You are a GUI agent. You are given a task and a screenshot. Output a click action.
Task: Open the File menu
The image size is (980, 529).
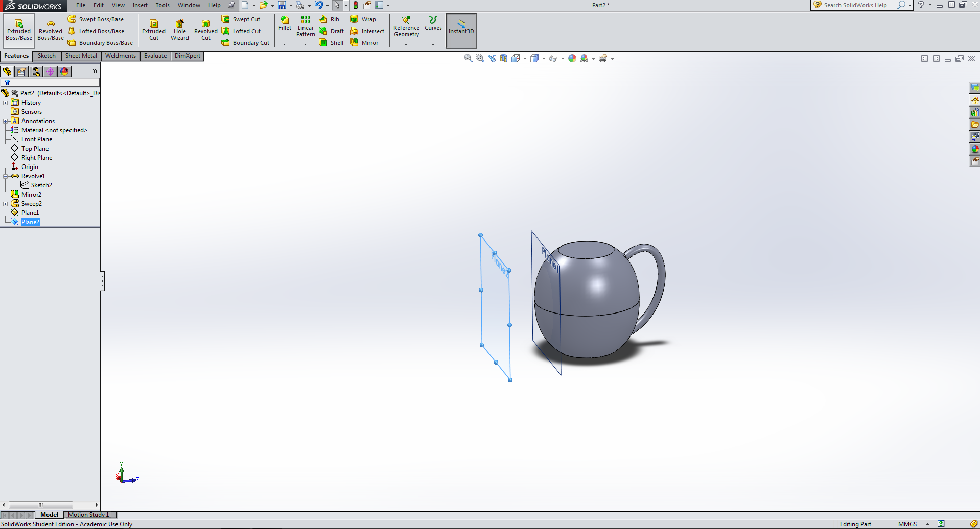click(x=81, y=5)
